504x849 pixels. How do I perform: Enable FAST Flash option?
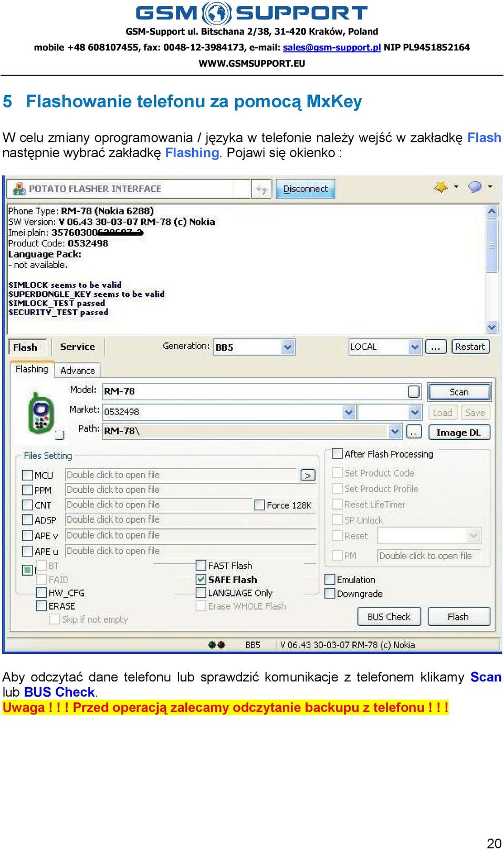click(201, 565)
